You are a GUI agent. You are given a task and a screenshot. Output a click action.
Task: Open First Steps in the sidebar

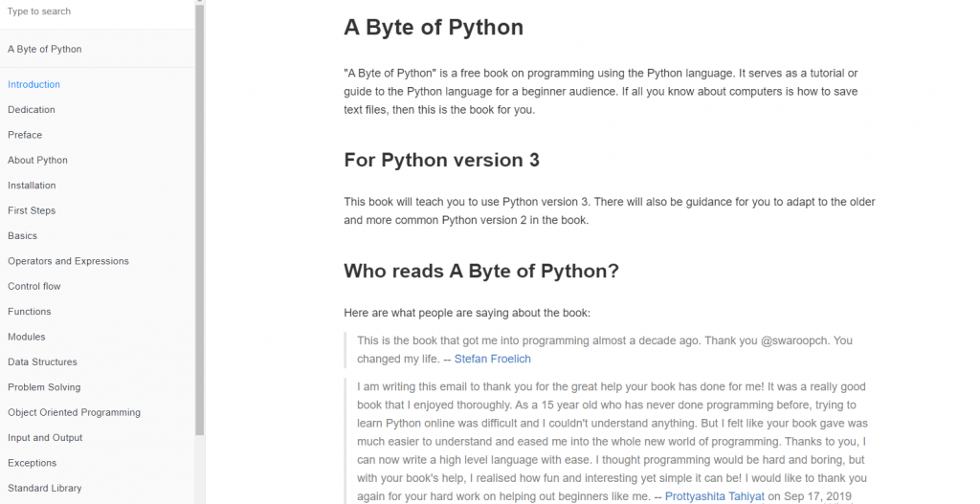coord(32,210)
